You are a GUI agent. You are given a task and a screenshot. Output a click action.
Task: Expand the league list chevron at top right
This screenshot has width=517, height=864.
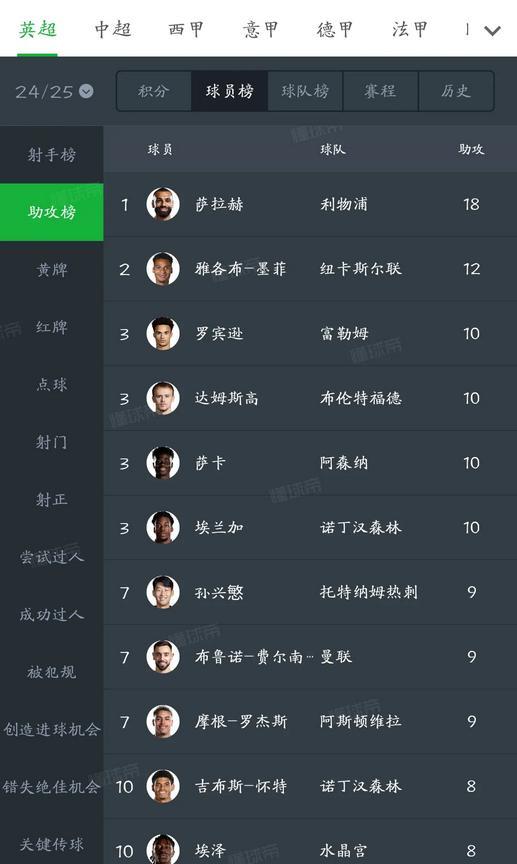click(492, 30)
